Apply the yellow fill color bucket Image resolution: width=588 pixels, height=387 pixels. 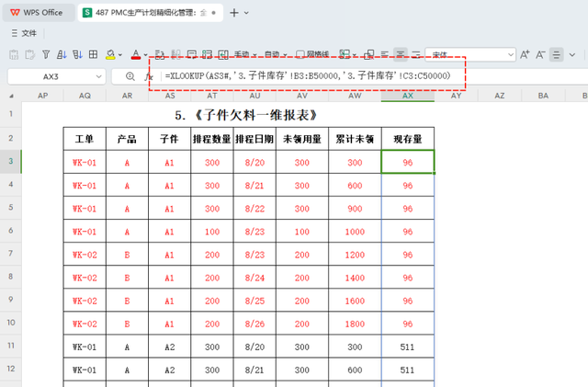pyautogui.click(x=110, y=55)
